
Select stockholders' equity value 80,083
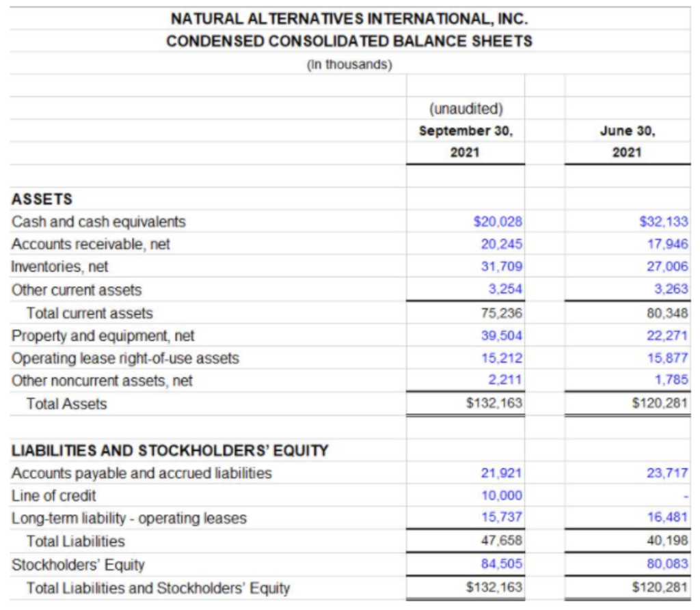click(667, 564)
